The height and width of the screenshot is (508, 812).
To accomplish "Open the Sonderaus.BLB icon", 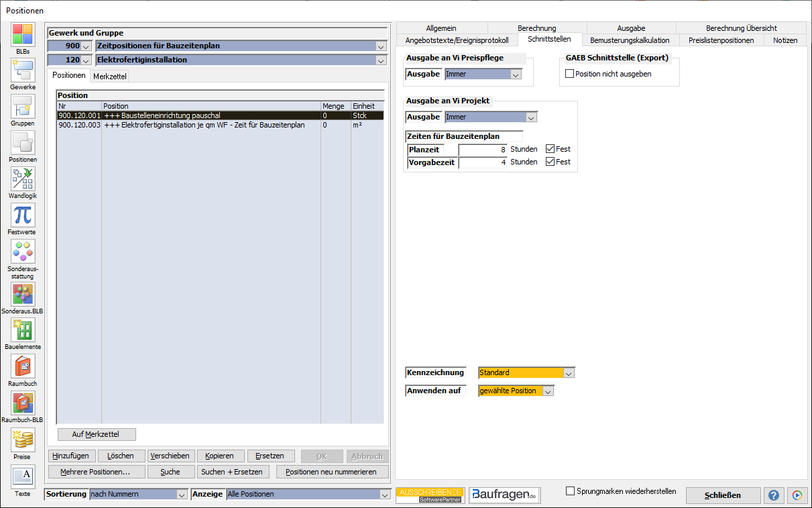I will click(x=23, y=295).
